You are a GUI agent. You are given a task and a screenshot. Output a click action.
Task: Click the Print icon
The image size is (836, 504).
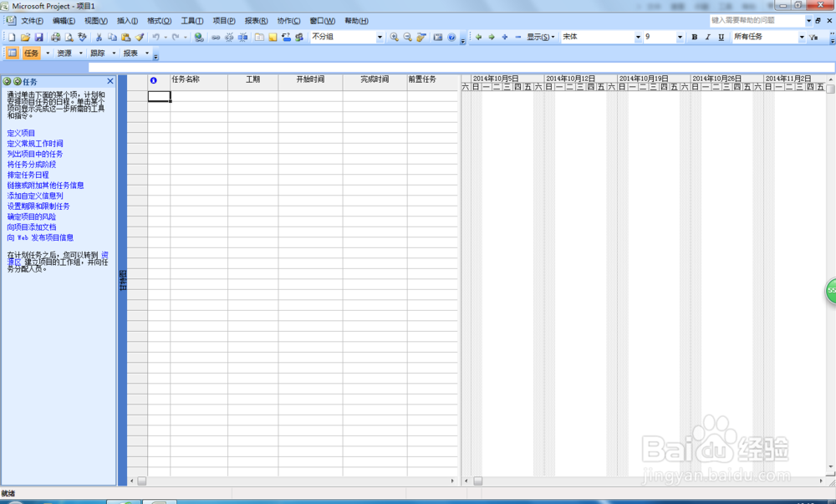(x=55, y=38)
